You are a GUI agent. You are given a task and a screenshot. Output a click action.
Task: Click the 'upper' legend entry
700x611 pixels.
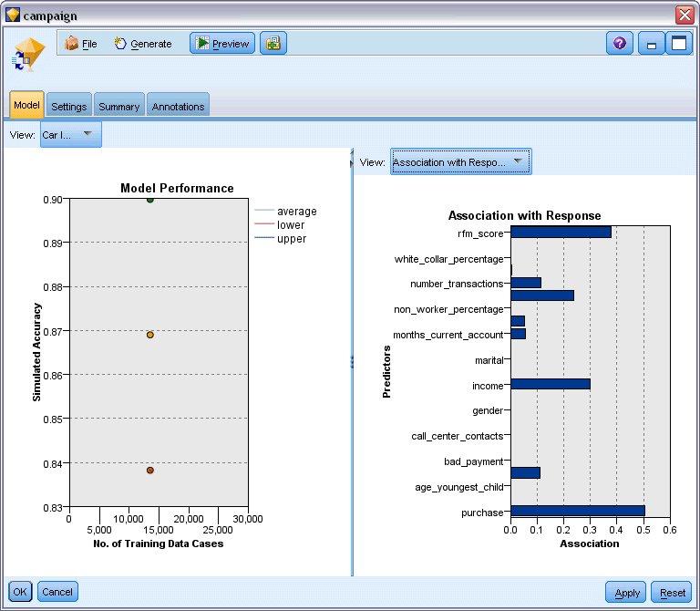pyautogui.click(x=281, y=239)
